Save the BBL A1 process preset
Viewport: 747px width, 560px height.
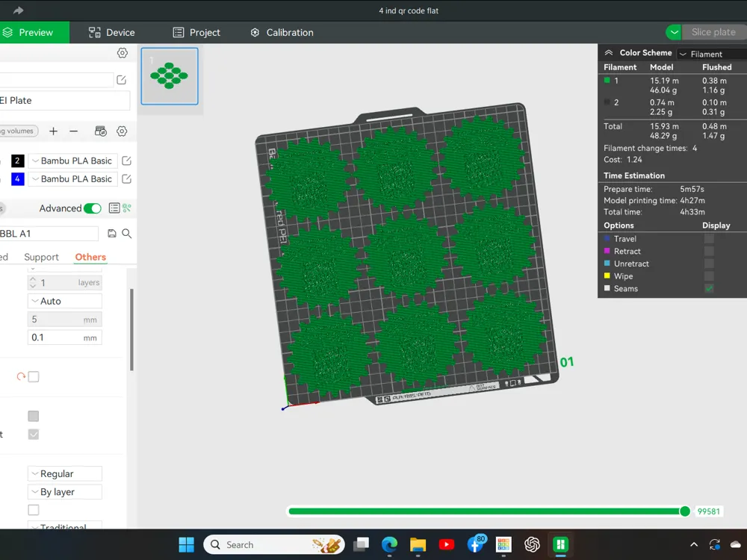pos(112,233)
